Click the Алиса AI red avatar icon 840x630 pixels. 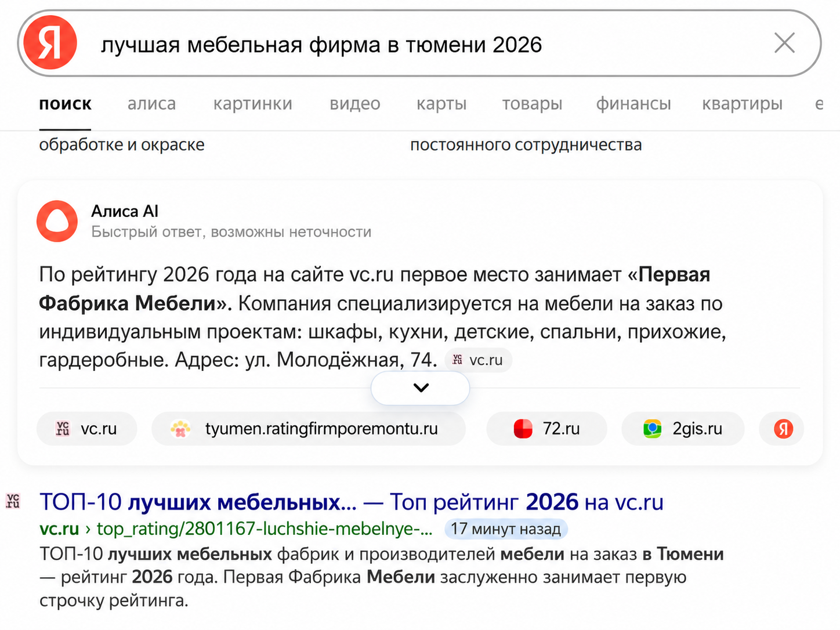[x=57, y=221]
